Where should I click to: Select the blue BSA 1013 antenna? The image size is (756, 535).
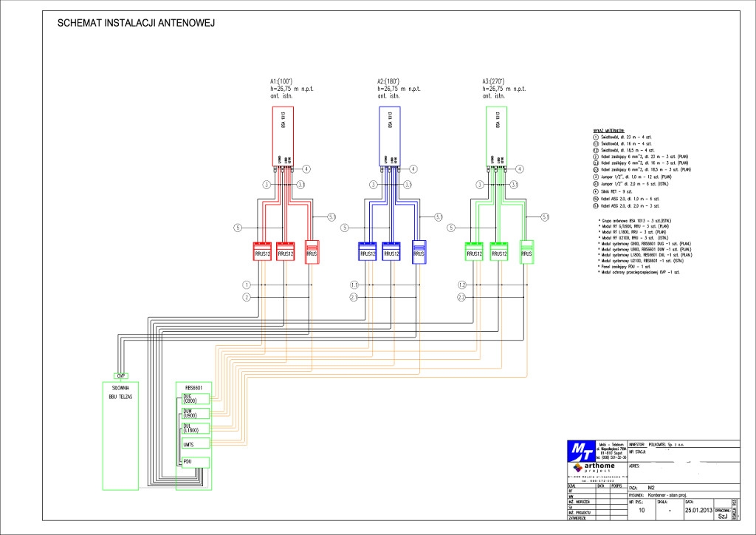(390, 137)
